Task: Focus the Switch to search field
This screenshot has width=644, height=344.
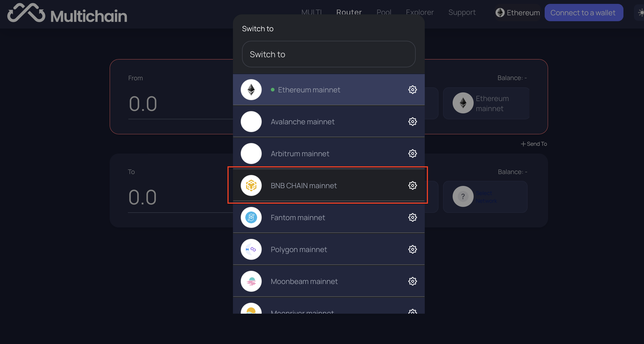Action: click(329, 54)
